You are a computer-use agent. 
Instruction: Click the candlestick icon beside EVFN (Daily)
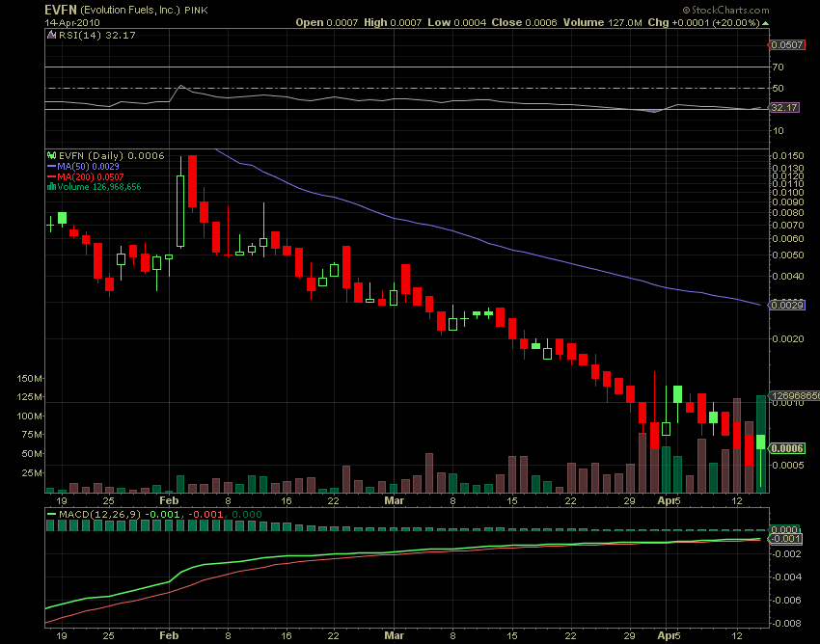coord(51,155)
